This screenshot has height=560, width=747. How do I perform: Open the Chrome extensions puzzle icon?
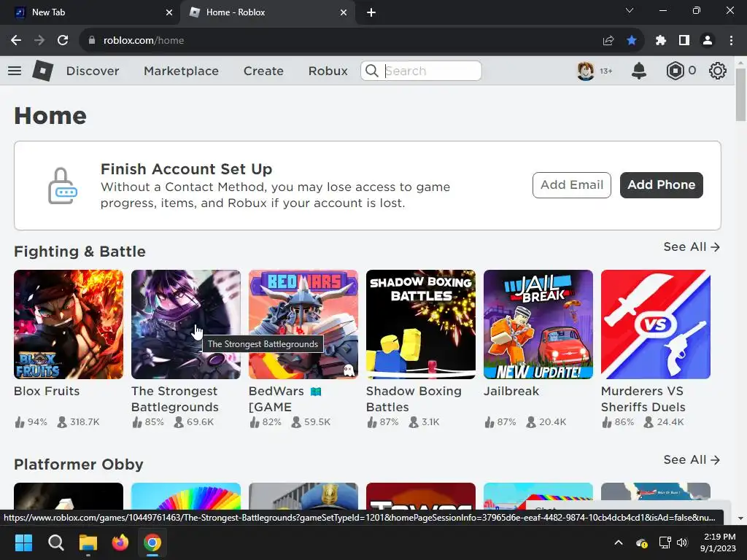(661, 41)
